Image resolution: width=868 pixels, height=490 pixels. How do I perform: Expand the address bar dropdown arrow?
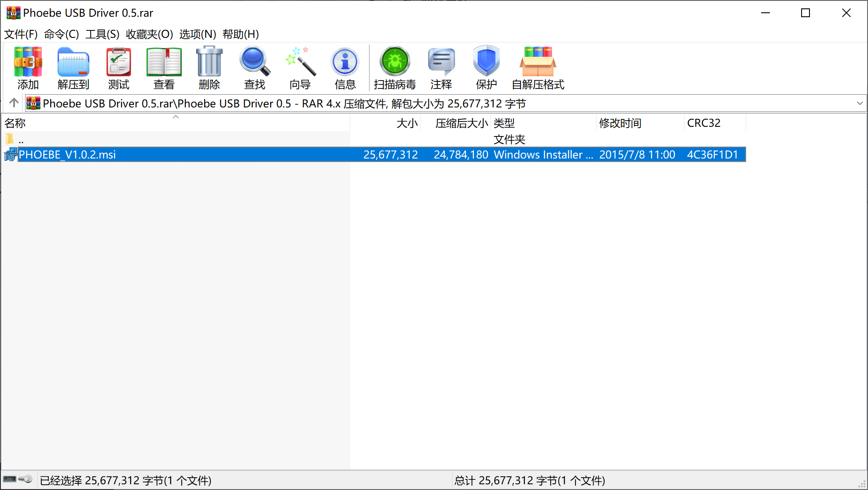[x=860, y=103]
